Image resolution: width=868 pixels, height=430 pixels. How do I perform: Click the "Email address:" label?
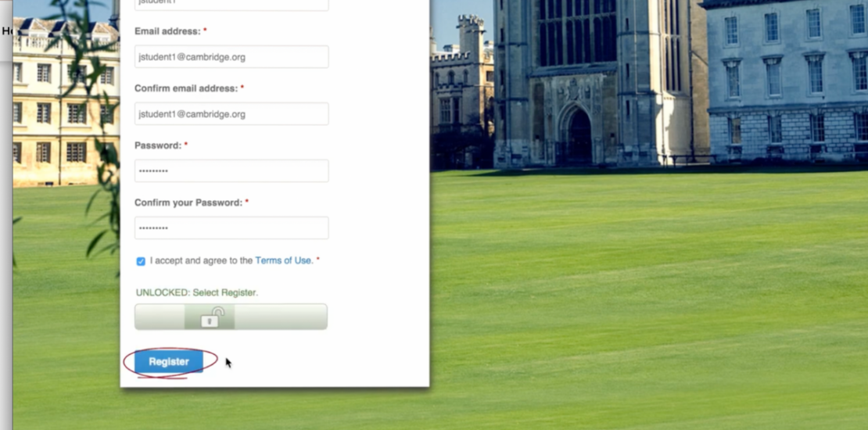point(167,31)
